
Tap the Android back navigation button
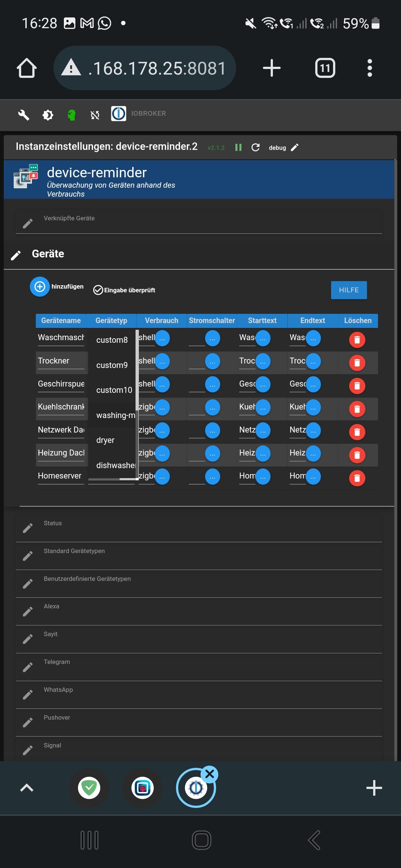pos(314,840)
